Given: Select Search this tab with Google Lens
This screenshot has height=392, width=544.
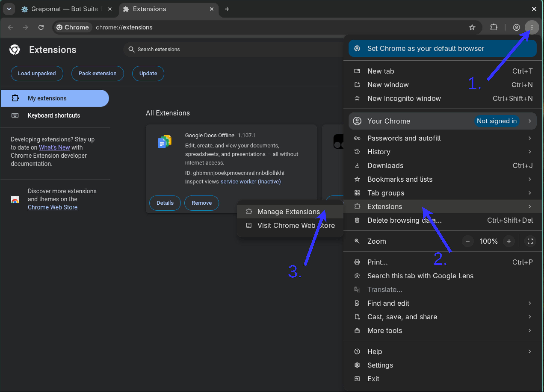Looking at the screenshot, I should pos(442,276).
